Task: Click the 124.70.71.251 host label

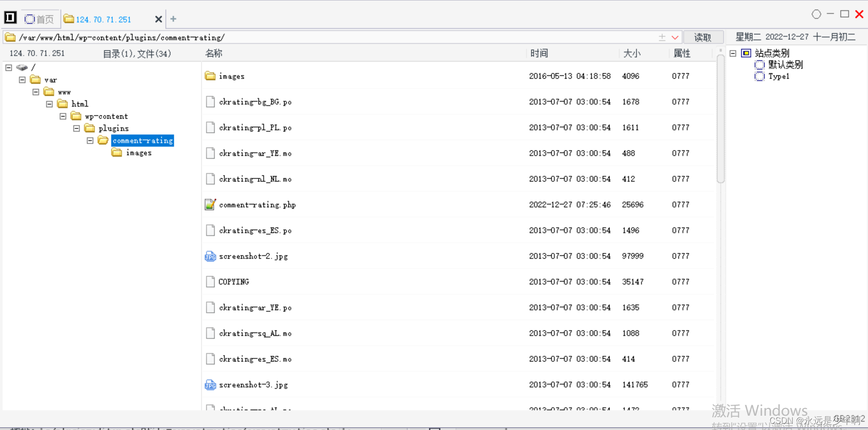Action: pyautogui.click(x=37, y=53)
